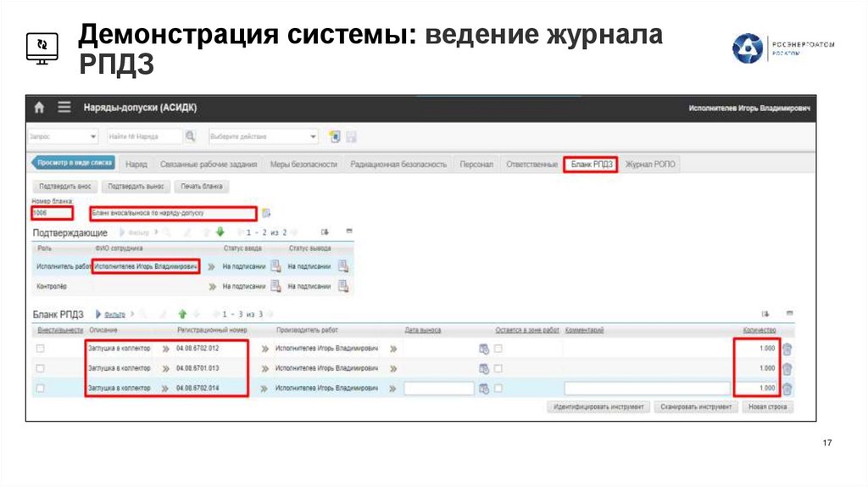This screenshot has height=487, width=868.
Task: Open статус вывода document icon for Контролёр
Action: click(x=343, y=287)
